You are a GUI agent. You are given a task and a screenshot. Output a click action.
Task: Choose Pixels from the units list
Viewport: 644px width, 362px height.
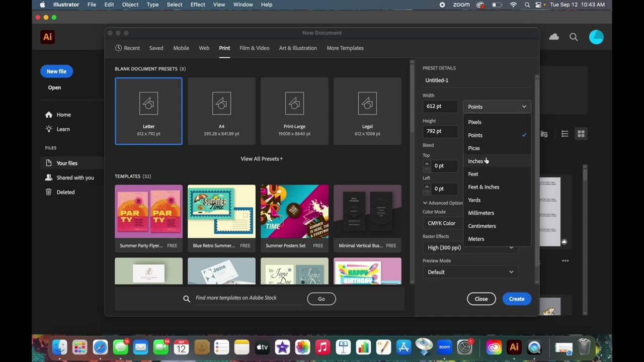(x=497, y=122)
